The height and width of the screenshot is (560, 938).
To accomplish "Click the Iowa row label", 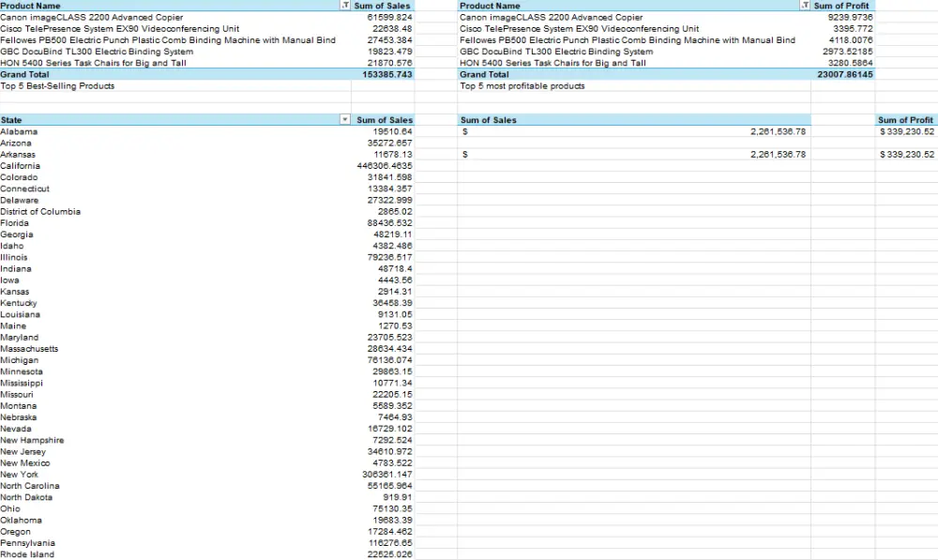I will (9, 280).
